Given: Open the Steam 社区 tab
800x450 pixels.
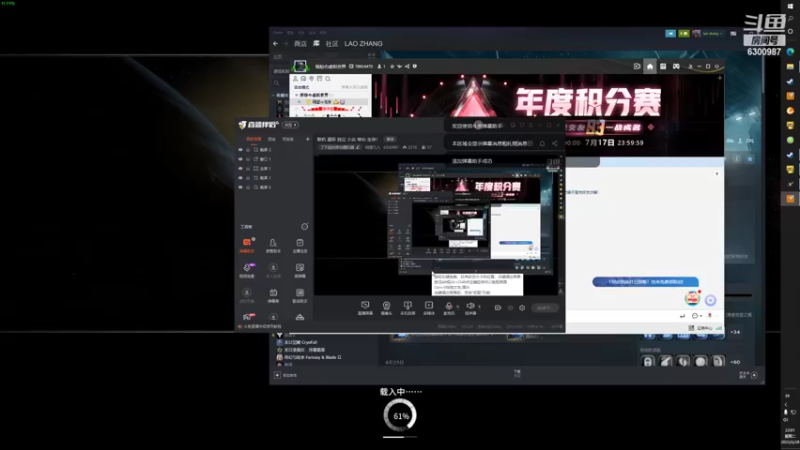Looking at the screenshot, I should (x=332, y=44).
